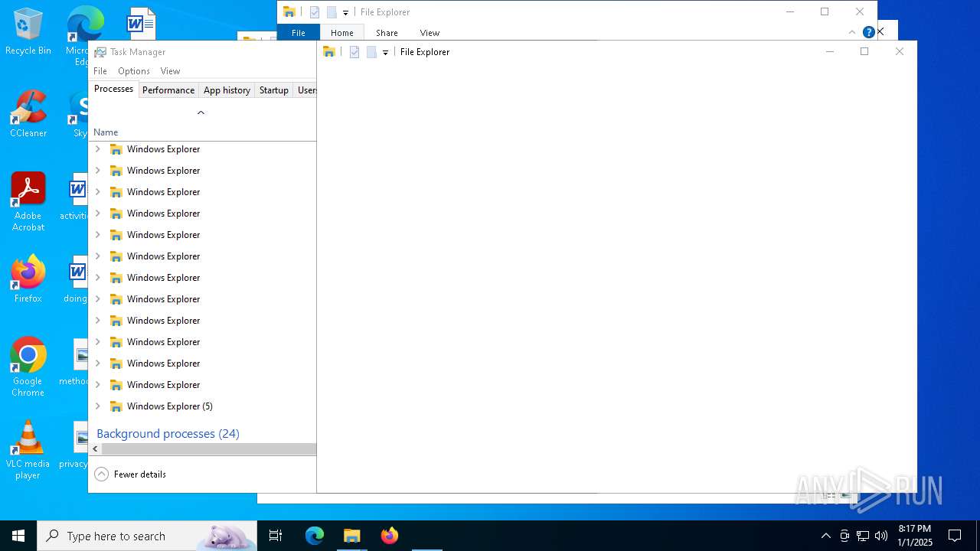
Task: Click folder icon in front File Explorer title bar
Action: click(329, 52)
